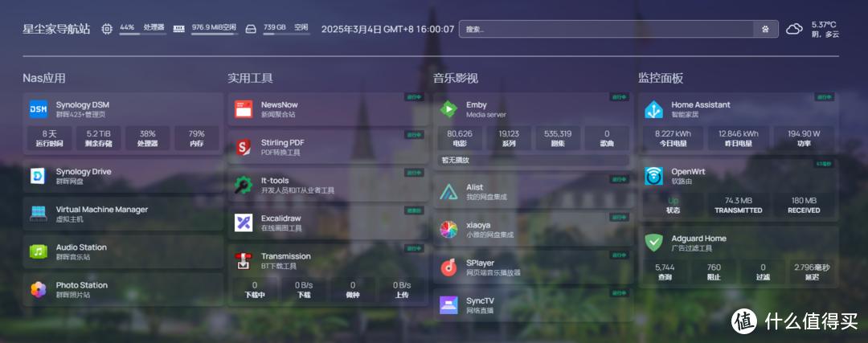Open the Adguard Home link title

click(698, 239)
